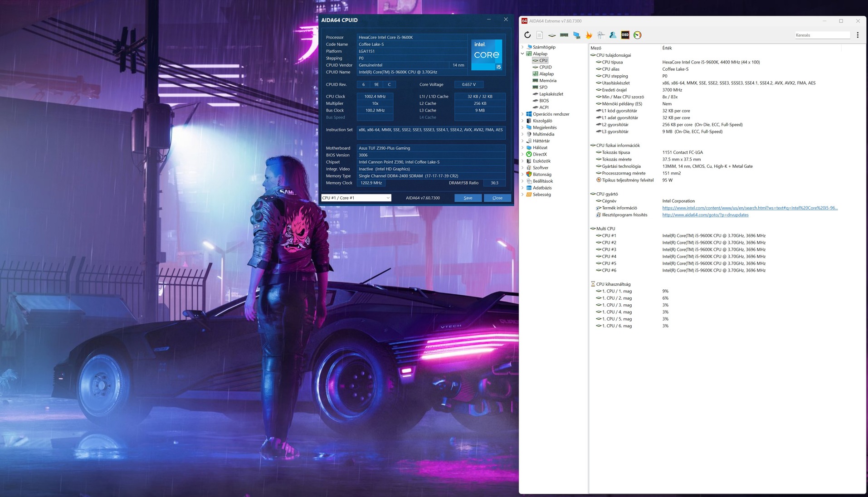The width and height of the screenshot is (868, 497).
Task: Select the BIOS tree item
Action: tap(544, 101)
